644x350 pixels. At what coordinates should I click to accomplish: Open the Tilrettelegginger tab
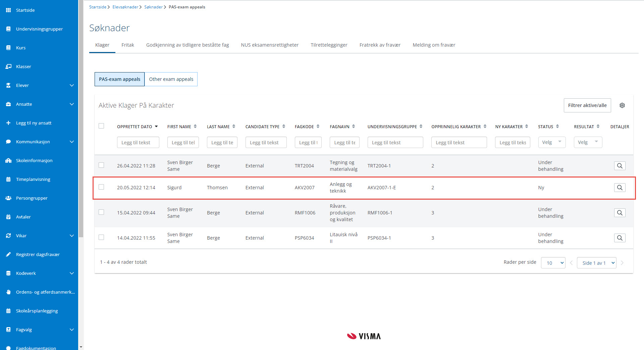[329, 45]
